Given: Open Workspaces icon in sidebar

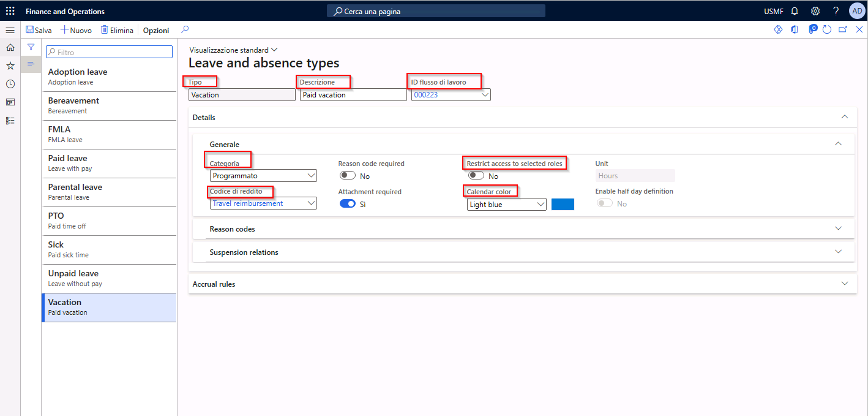Looking at the screenshot, I should (10, 102).
